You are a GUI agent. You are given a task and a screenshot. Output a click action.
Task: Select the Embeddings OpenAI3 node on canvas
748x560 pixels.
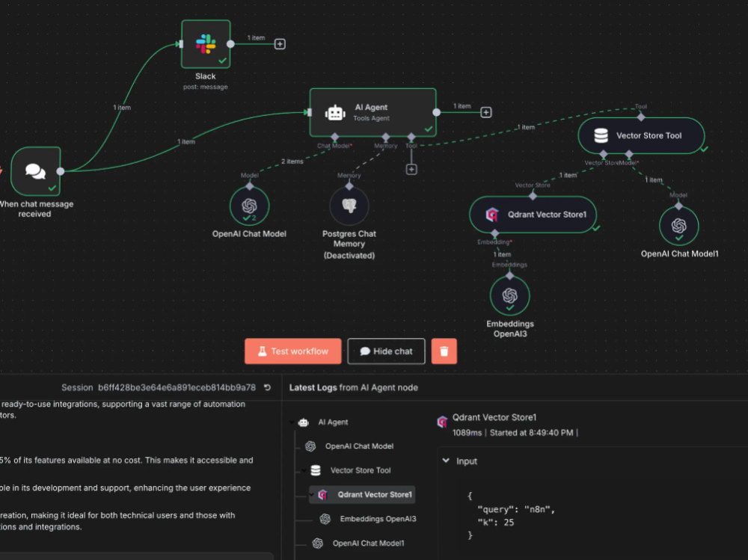(x=509, y=296)
